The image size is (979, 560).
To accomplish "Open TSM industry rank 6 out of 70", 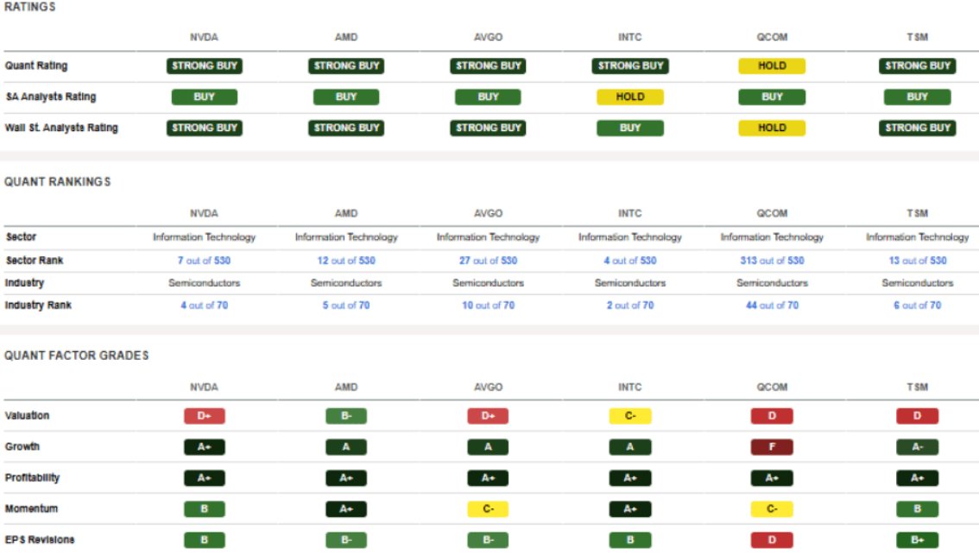I will pyautogui.click(x=917, y=305).
